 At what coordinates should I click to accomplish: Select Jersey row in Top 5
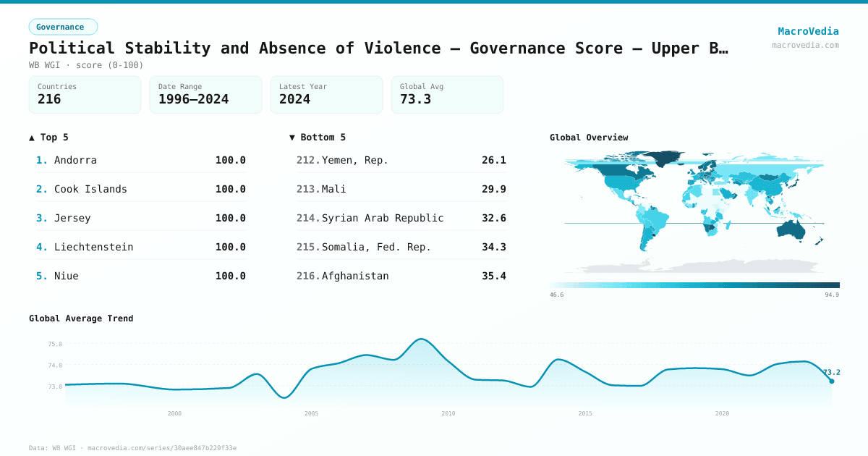pos(141,218)
